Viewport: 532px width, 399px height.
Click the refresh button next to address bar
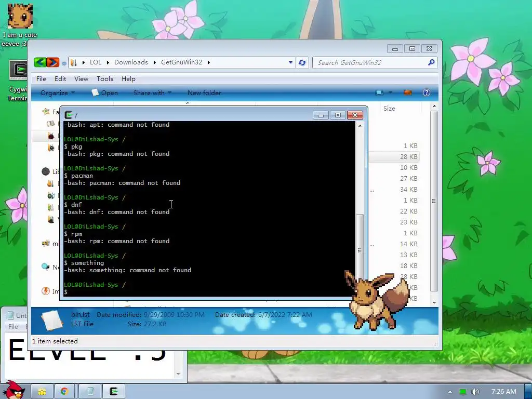pos(302,62)
